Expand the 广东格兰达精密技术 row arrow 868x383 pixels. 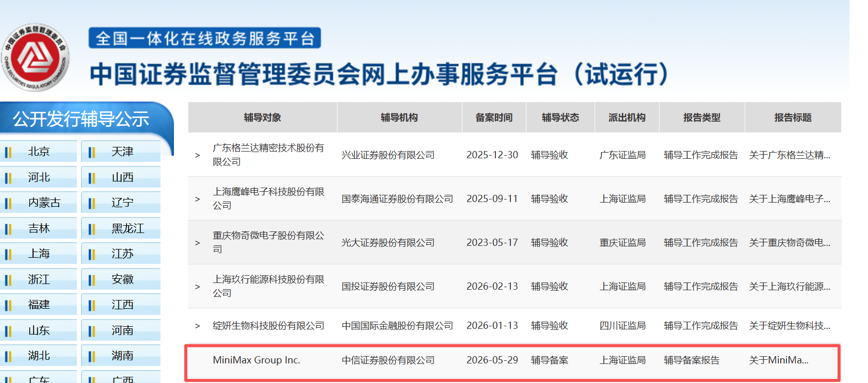197,155
